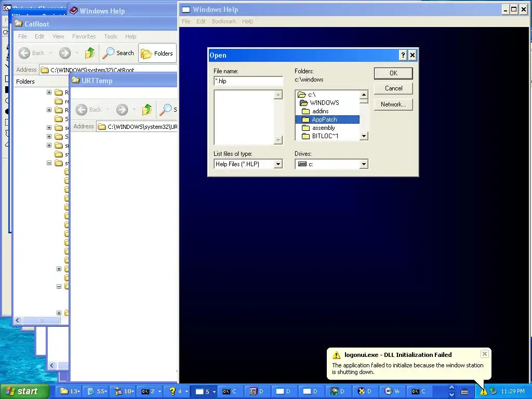The height and width of the screenshot is (399, 532).
Task: Open Search in the CatRoot toolbar
Action: (118, 53)
